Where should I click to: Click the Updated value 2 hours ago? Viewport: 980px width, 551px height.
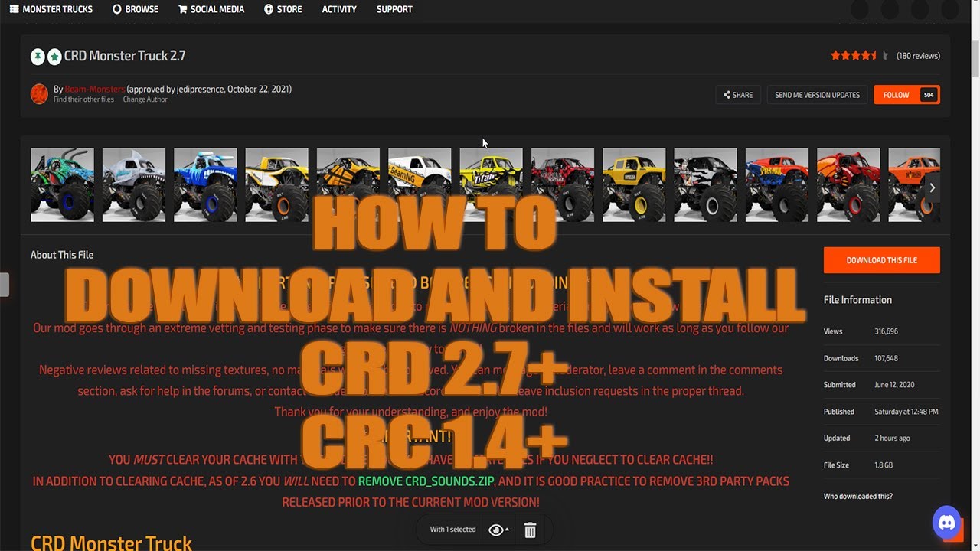[892, 439]
